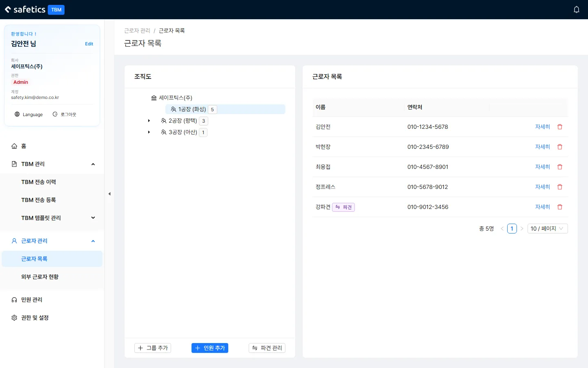Image resolution: width=588 pixels, height=368 pixels.
Task: Open 파견 관리 button
Action: [267, 348]
